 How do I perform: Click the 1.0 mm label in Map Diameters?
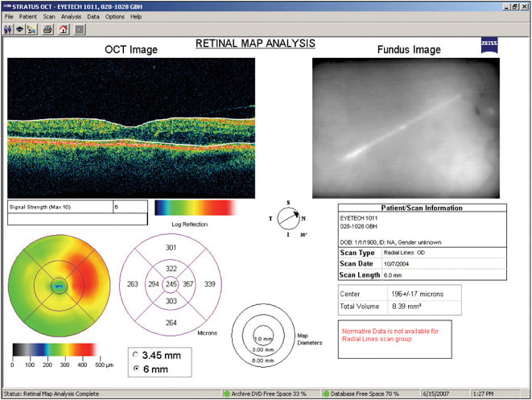coord(263,339)
